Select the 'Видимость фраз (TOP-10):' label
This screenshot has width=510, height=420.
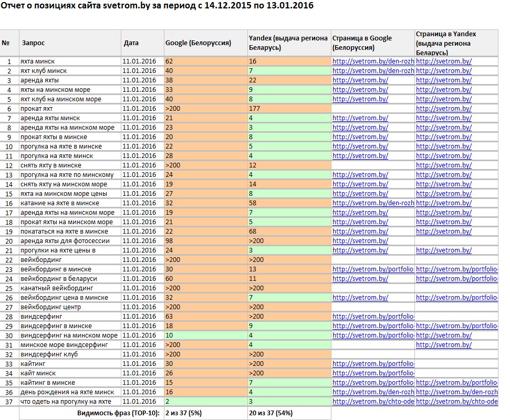(118, 413)
